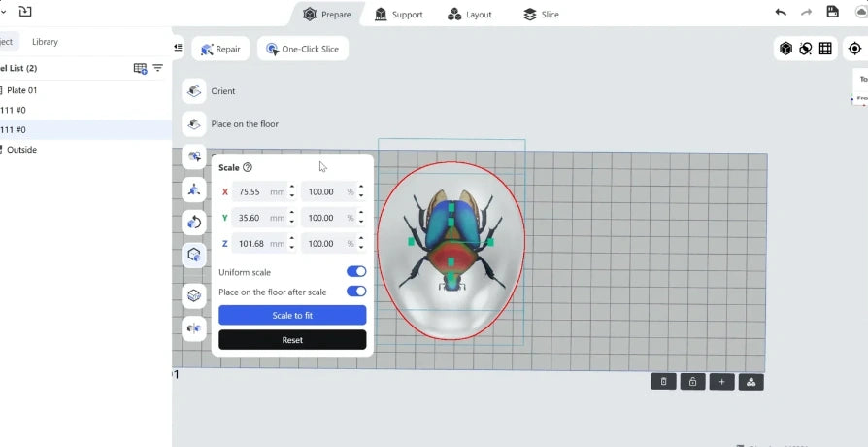The height and width of the screenshot is (447, 868).
Task: Go to the Layout tab
Action: click(x=469, y=15)
